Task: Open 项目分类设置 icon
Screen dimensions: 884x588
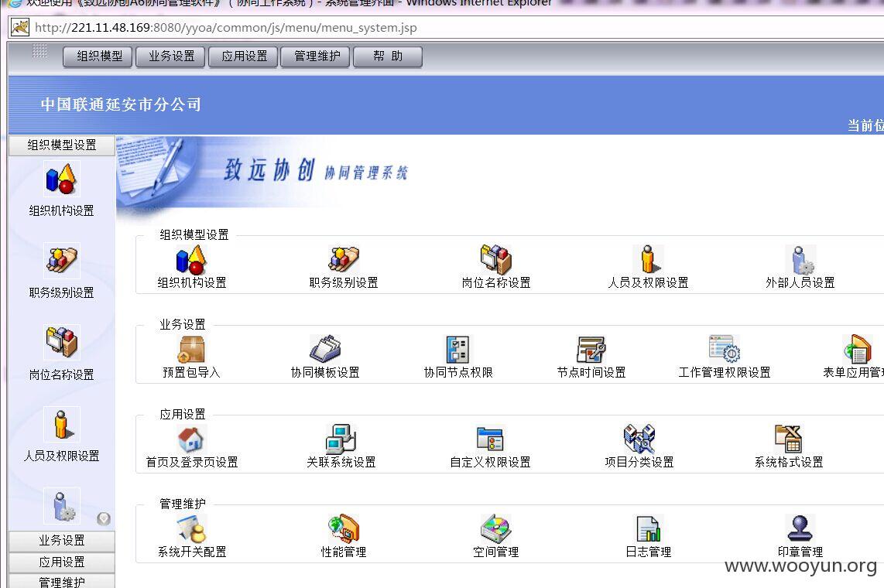Action: [639, 439]
